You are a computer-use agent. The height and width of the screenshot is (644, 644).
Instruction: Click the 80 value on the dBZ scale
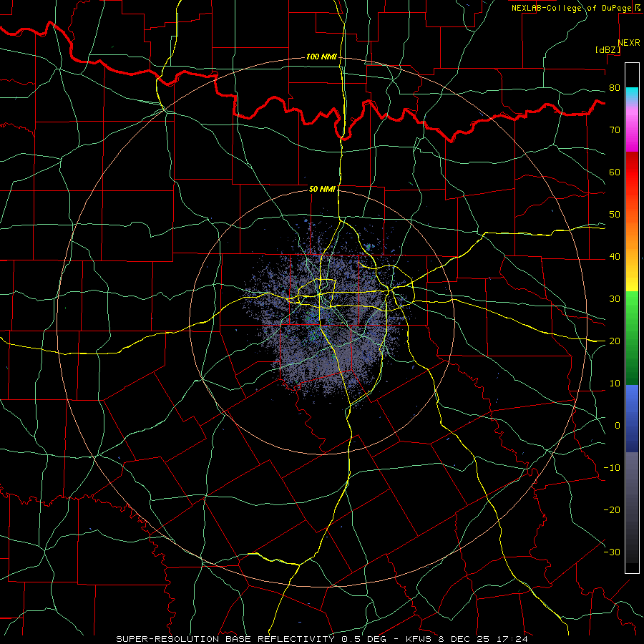[615, 87]
